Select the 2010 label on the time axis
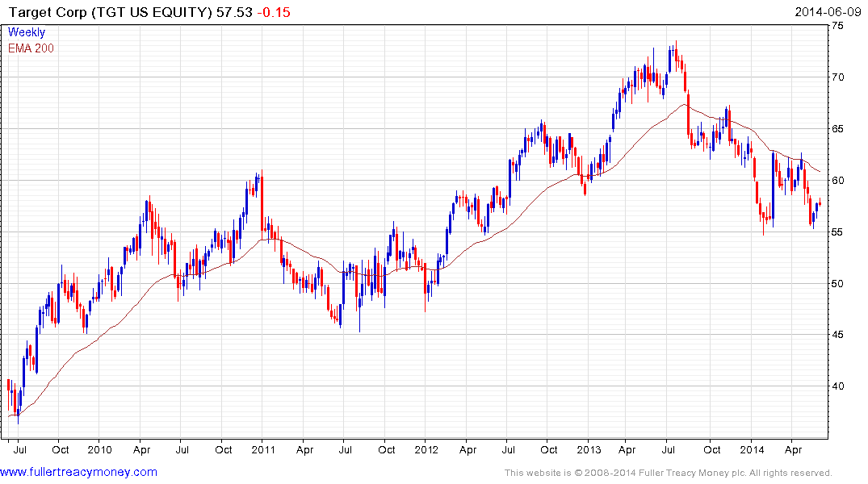 pos(99,449)
